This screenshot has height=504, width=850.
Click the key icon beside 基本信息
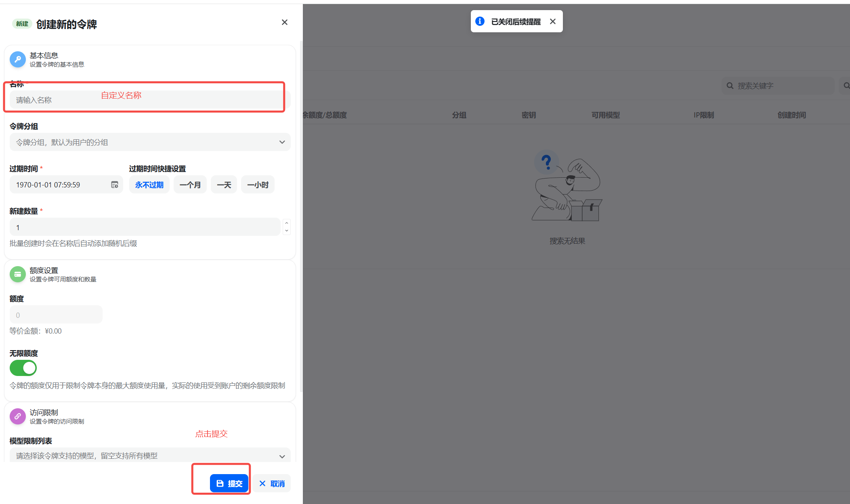[x=17, y=59]
